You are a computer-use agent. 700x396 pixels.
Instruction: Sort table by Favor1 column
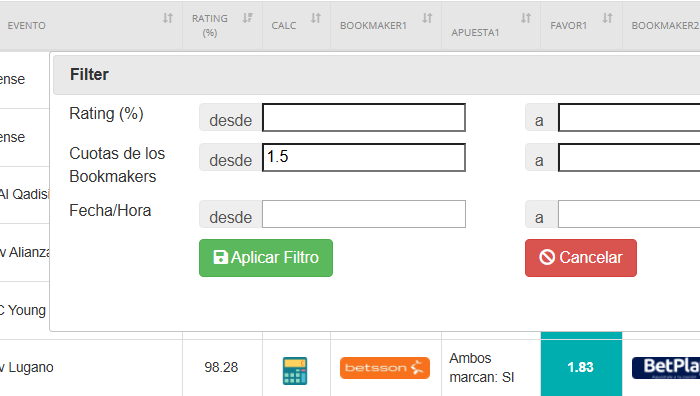pyautogui.click(x=608, y=18)
